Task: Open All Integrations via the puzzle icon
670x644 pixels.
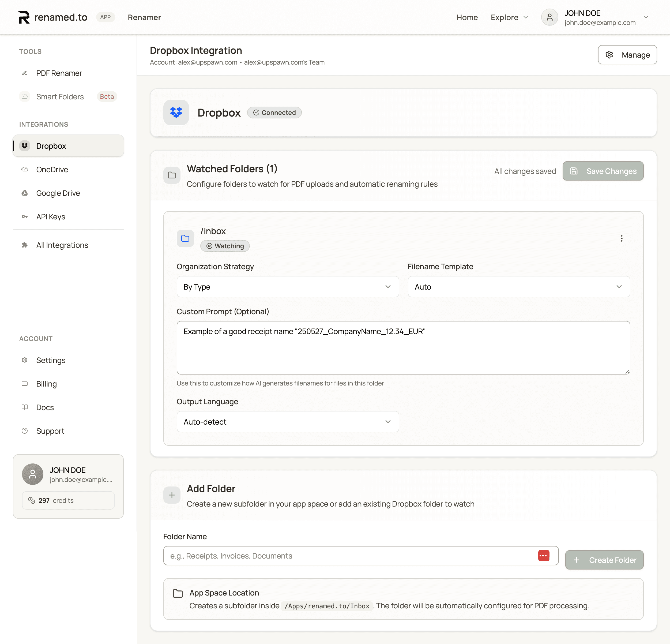Action: (x=25, y=245)
